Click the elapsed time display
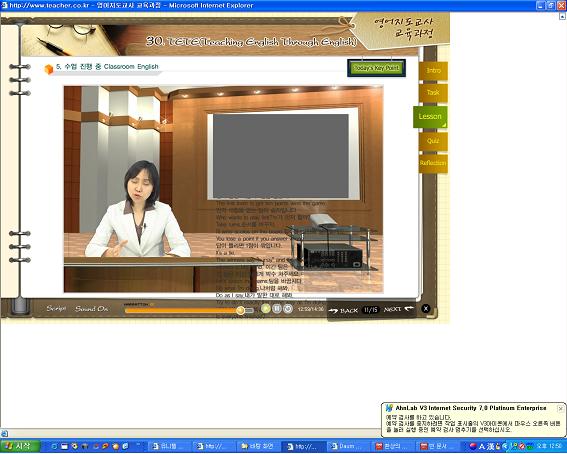 coord(311,309)
